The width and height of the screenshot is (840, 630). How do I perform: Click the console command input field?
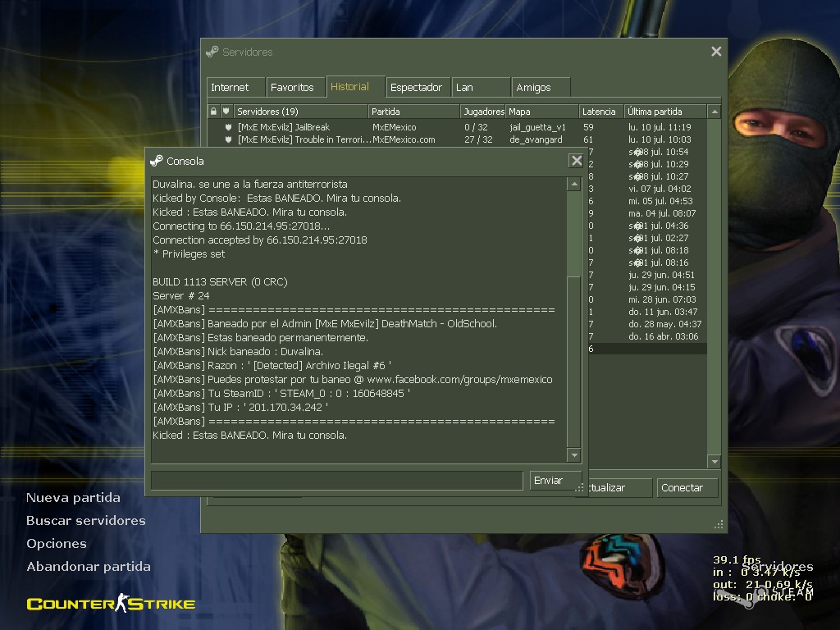tap(337, 481)
